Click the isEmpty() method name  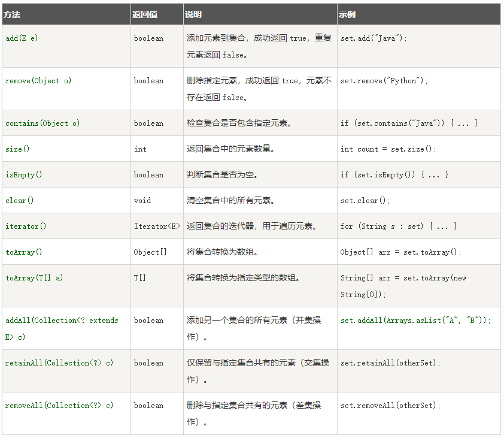click(24, 175)
